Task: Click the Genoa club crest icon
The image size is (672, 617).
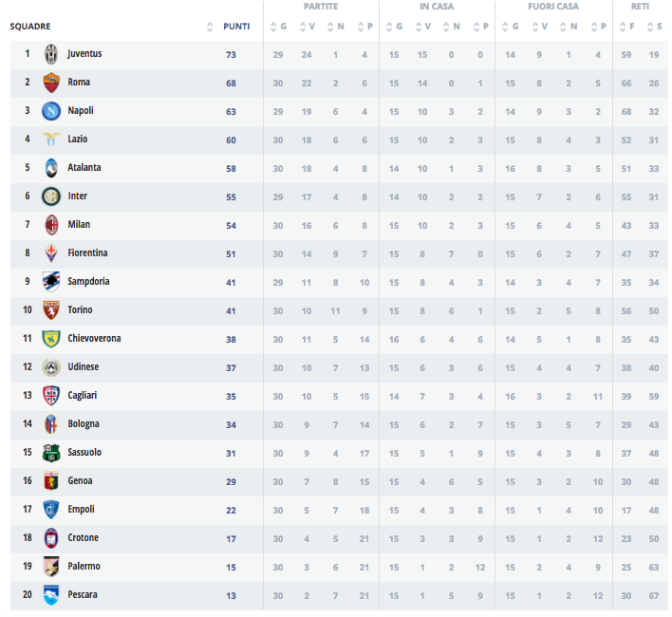Action: pos(51,481)
